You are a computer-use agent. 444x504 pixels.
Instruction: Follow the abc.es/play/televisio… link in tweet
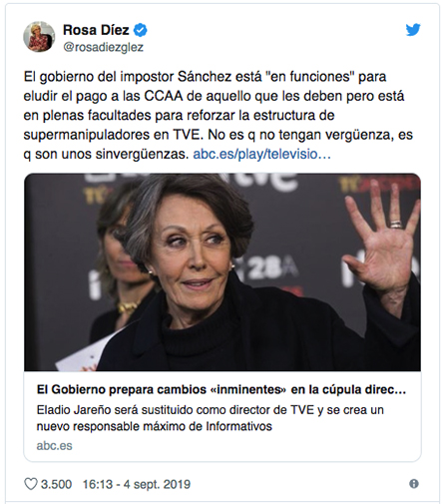[x=261, y=154]
